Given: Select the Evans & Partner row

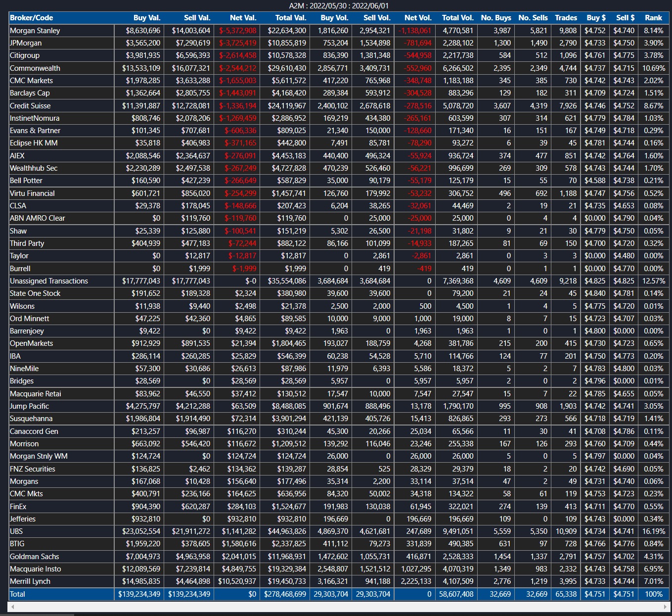Looking at the screenshot, I should pyautogui.click(x=339, y=131).
